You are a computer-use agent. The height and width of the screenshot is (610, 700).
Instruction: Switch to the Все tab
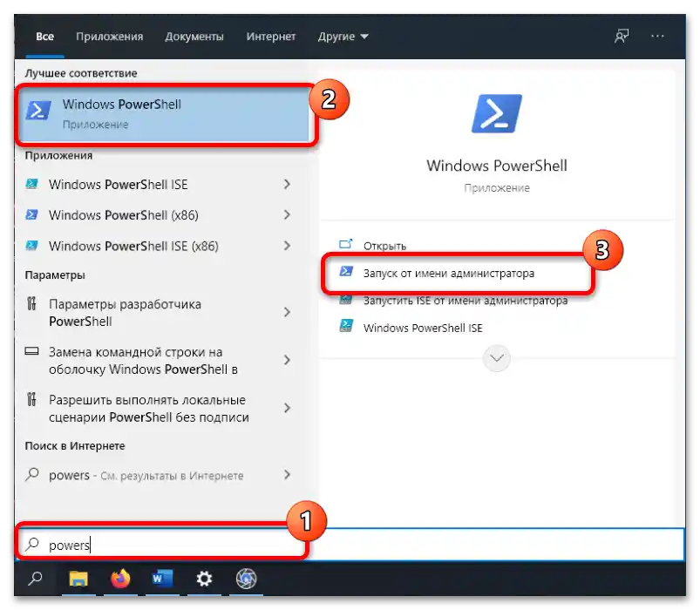coord(44,36)
